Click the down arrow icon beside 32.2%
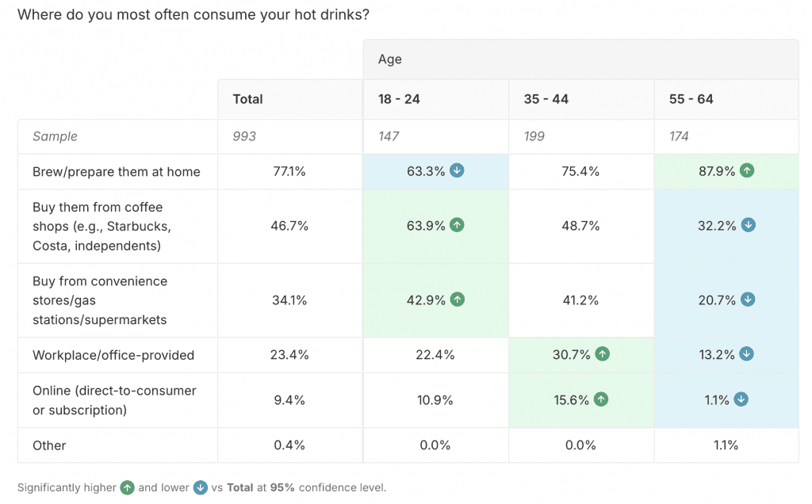 (x=748, y=226)
